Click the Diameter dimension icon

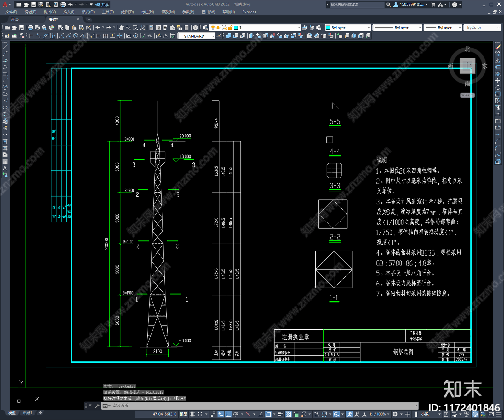coord(76,36)
